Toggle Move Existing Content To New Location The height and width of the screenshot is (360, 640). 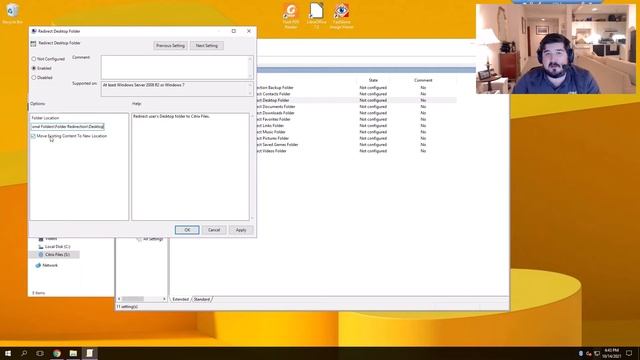pos(33,136)
